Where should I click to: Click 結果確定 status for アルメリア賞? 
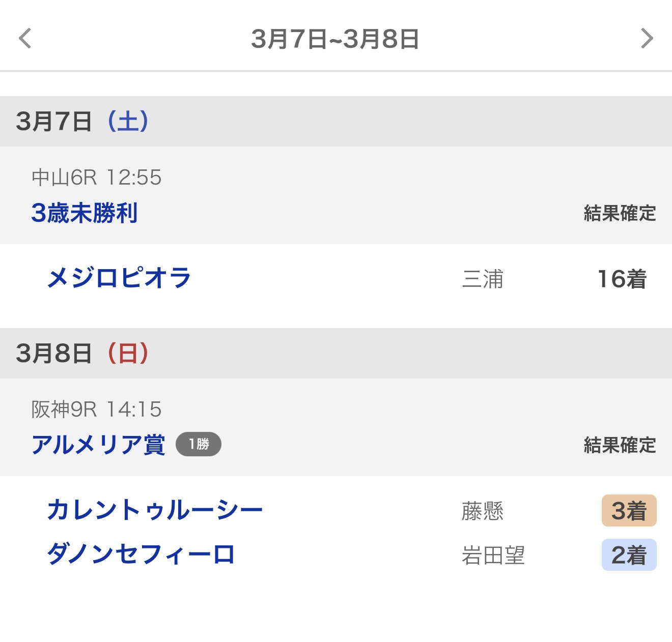click(x=620, y=446)
